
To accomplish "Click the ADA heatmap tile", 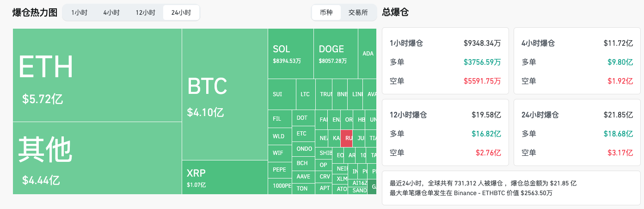I will (368, 54).
